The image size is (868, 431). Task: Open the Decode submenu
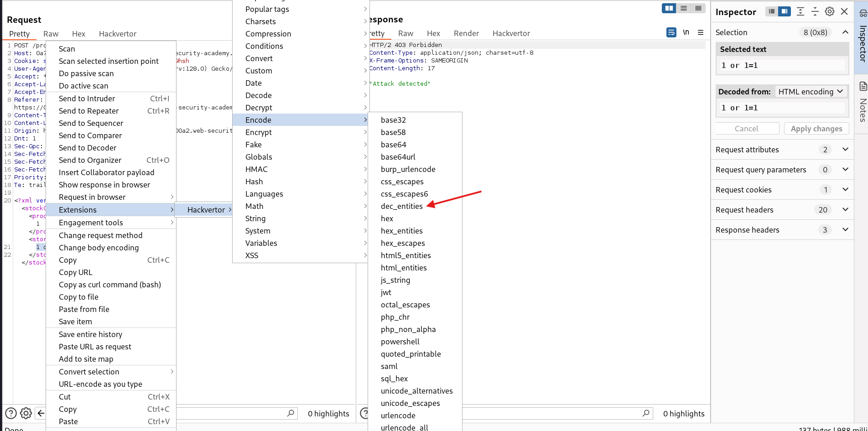(301, 95)
